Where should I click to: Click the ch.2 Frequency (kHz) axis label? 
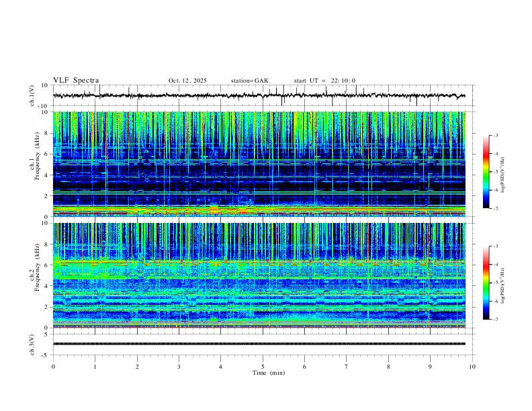[x=35, y=268]
